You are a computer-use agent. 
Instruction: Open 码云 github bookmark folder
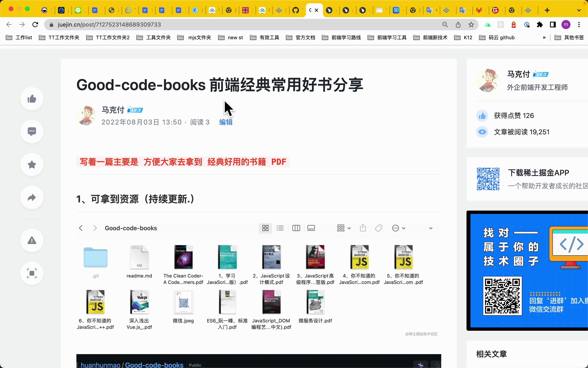coord(497,37)
